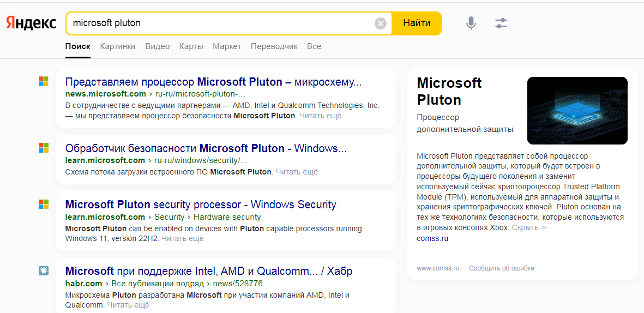The image size is (644, 313).
Task: Open Microsoft Pluton security processor link
Action: coord(201,204)
